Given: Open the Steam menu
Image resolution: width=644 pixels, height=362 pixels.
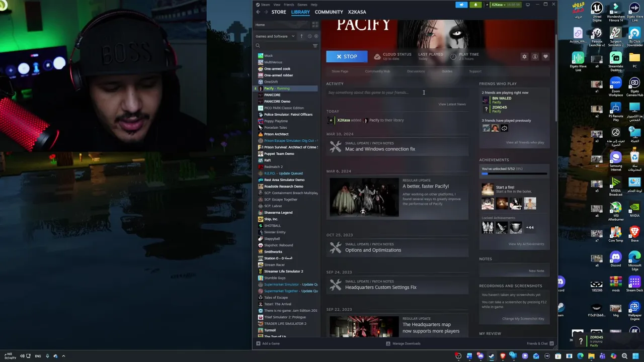Looking at the screenshot, I should 265,5.
